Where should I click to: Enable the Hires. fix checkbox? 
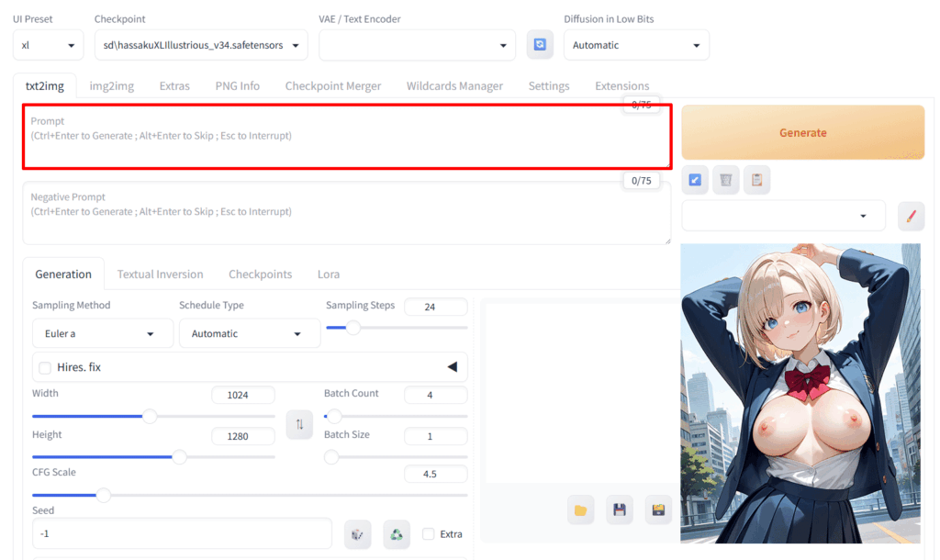45,367
